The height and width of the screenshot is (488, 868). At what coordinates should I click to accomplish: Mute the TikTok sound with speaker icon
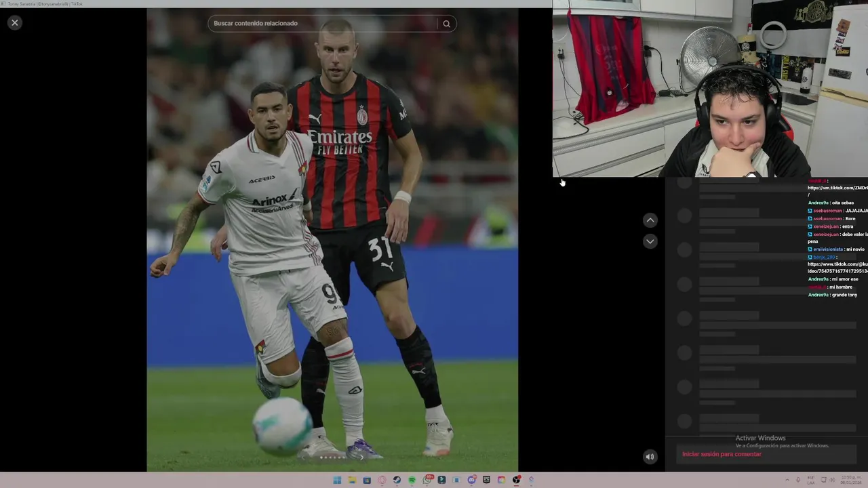(650, 457)
